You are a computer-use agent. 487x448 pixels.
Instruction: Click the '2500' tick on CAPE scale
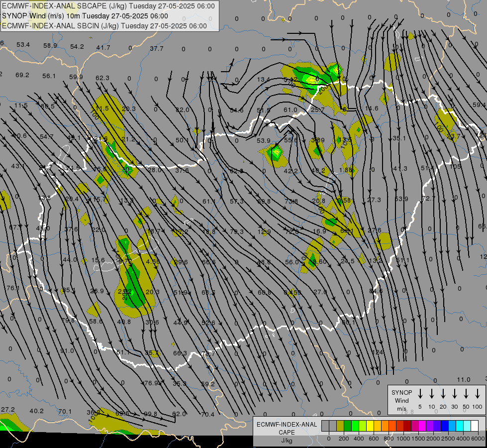coord(448,439)
